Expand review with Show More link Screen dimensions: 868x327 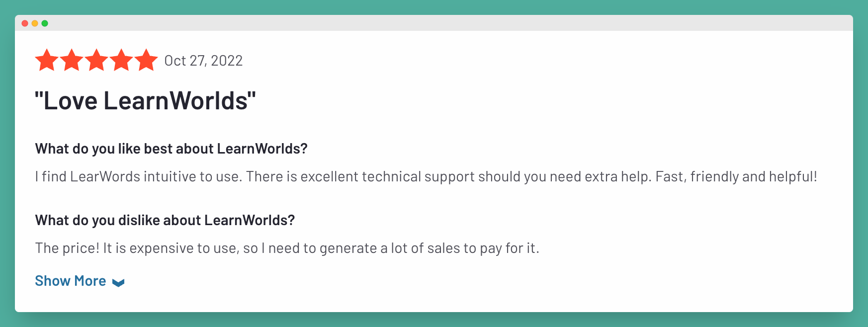point(71,281)
